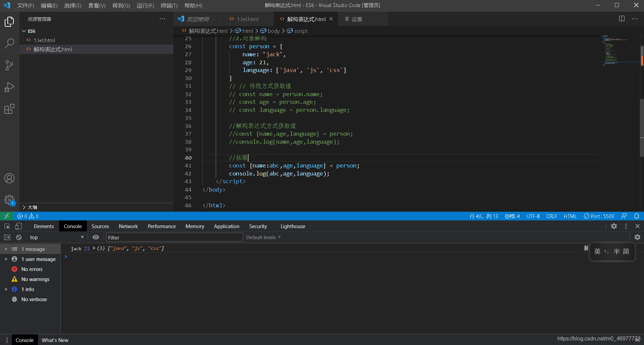Toggle the console sidebar
Screen dimensions: 644x345
point(7,237)
